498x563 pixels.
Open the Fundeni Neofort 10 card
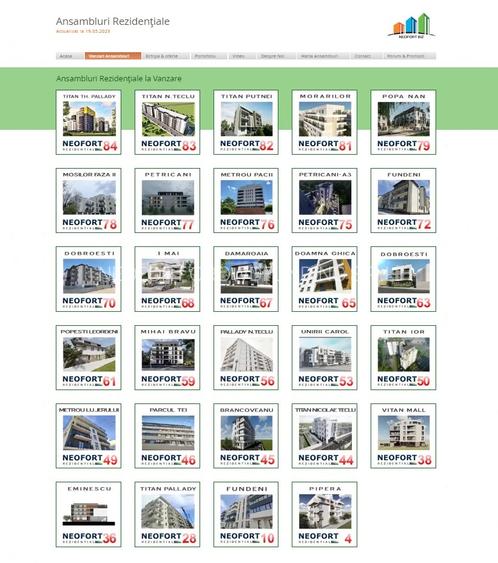[x=246, y=515]
